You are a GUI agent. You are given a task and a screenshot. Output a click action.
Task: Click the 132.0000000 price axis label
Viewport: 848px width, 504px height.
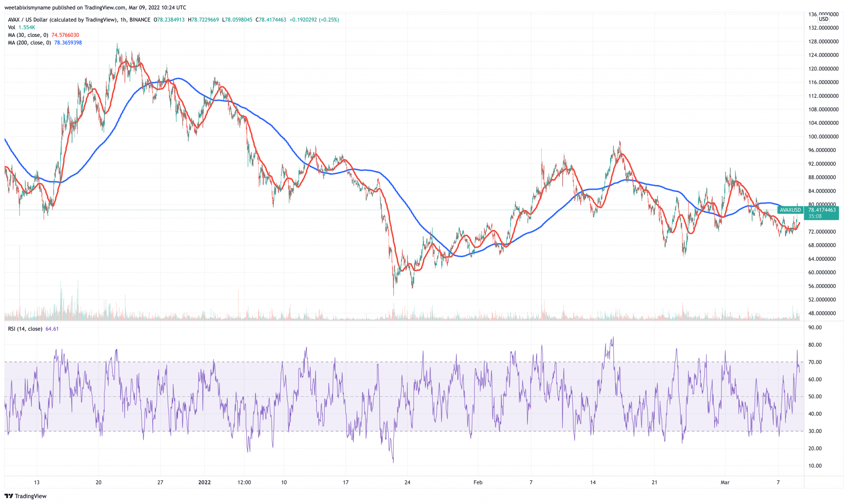point(824,28)
